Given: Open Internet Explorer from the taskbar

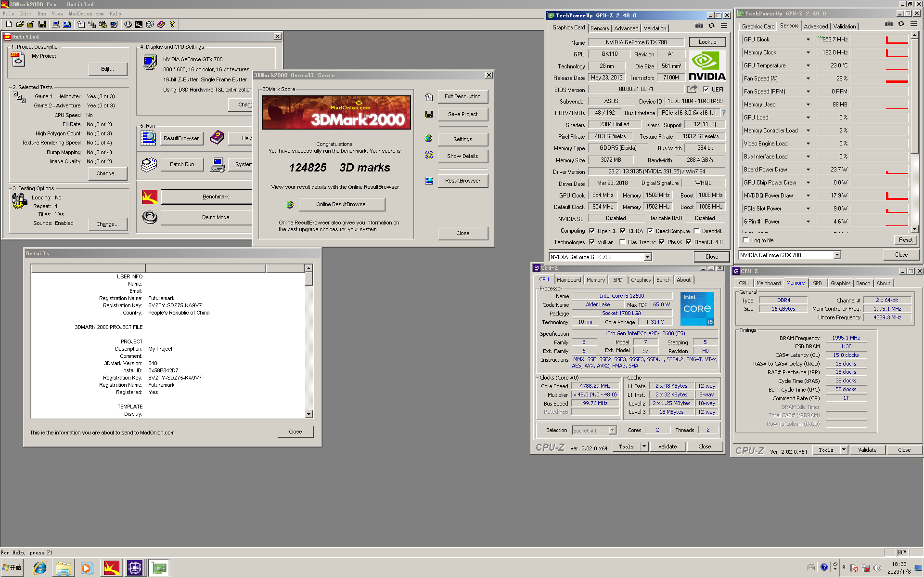Looking at the screenshot, I should 39,568.
